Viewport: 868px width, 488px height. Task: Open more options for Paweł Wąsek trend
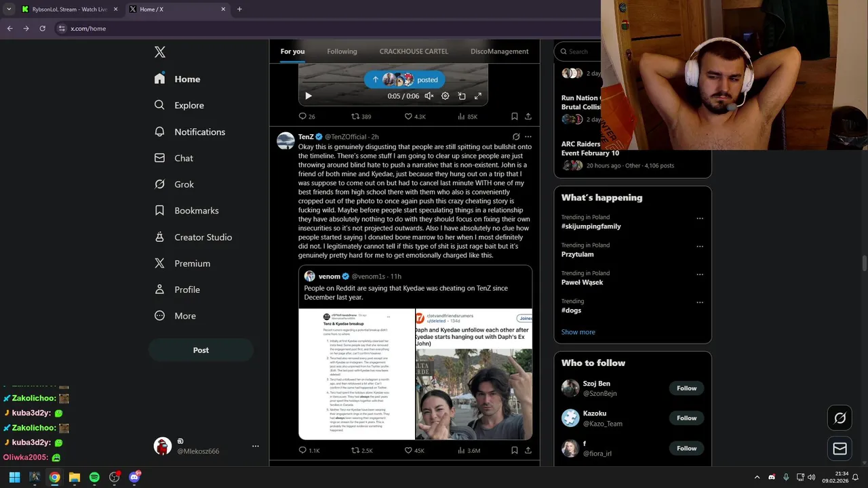click(x=700, y=274)
